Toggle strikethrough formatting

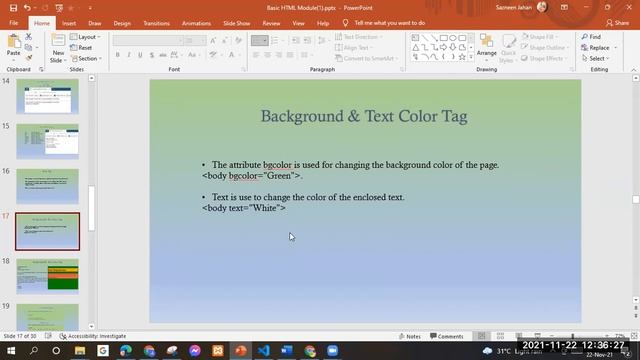click(163, 55)
